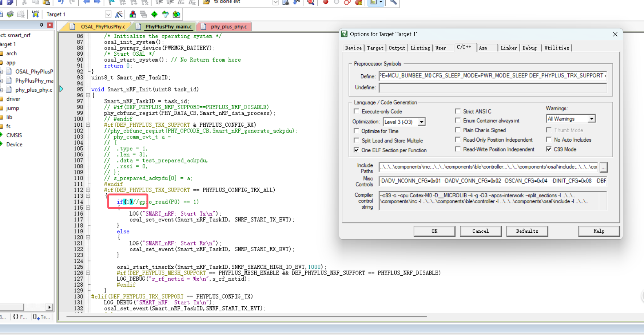Click the Find in Files folder icon

tap(206, 2)
